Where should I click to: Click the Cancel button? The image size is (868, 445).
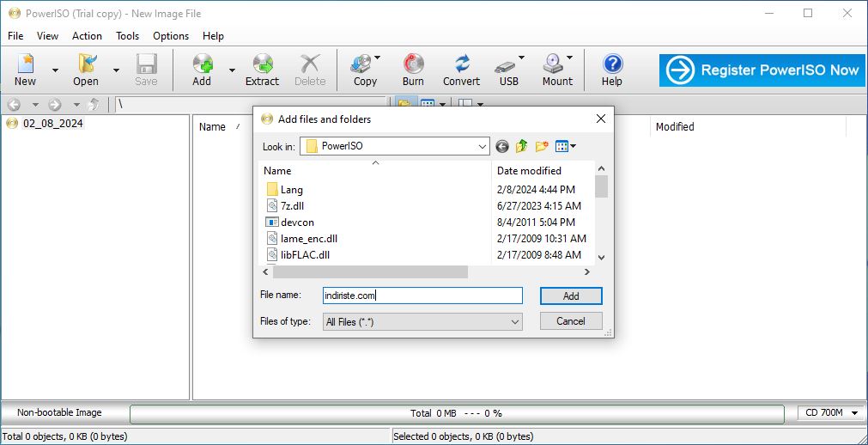[x=571, y=321]
